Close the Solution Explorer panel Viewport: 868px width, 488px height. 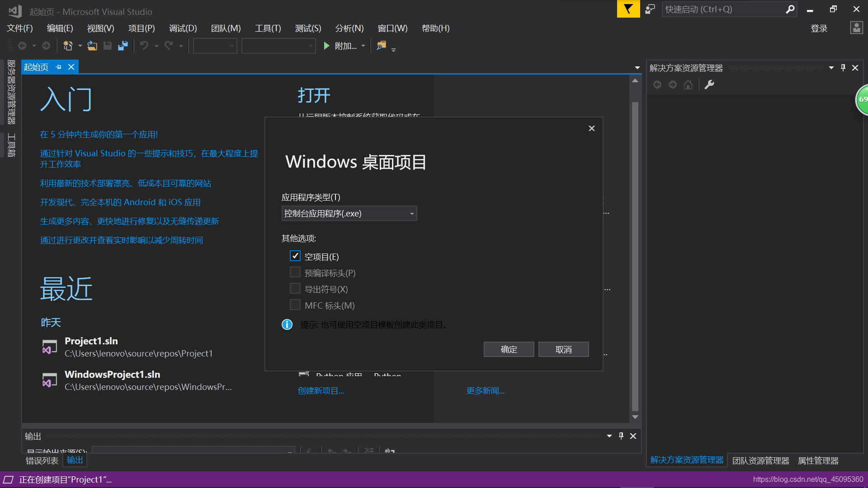pyautogui.click(x=855, y=68)
